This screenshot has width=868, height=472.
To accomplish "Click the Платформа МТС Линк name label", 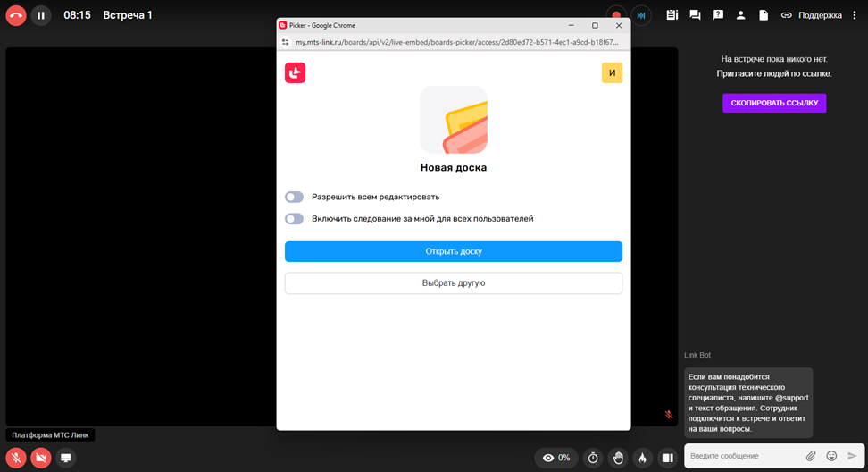I will 50,435.
